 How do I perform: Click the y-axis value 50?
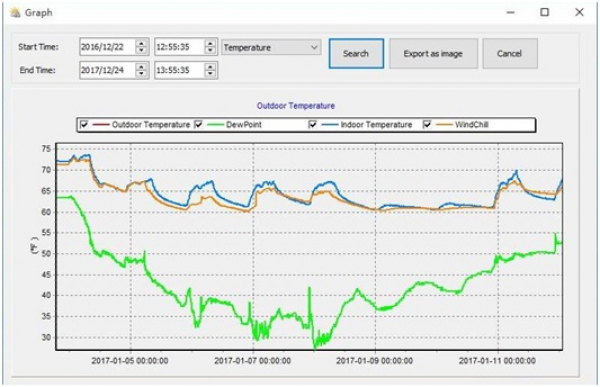tap(46, 254)
